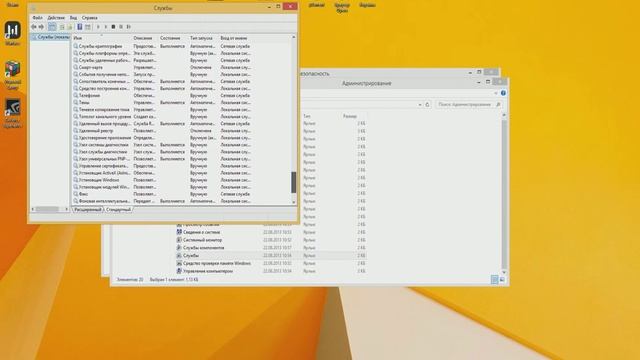Click the gear icon of Темы service
The height and width of the screenshot is (360, 640).
click(76, 102)
